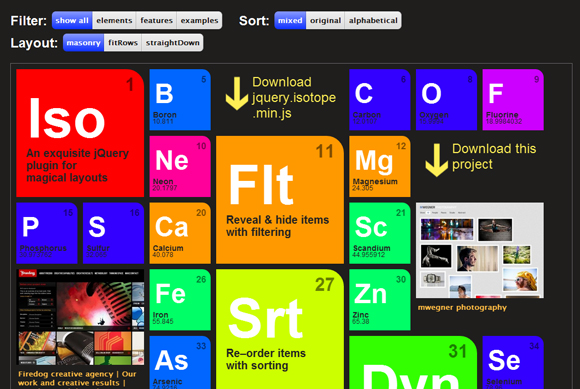This screenshot has height=389, width=580.
Task: Filter by examples
Action: pos(199,20)
